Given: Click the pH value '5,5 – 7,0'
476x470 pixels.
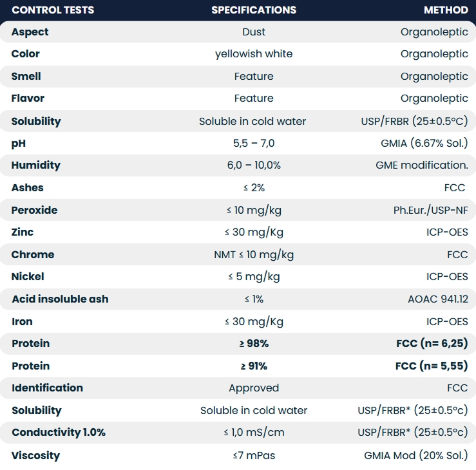Looking at the screenshot, I should pyautogui.click(x=254, y=143).
